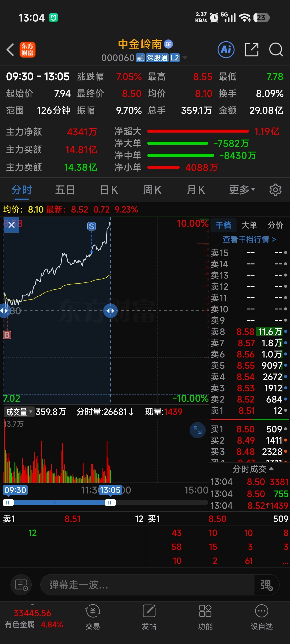The width and height of the screenshot is (290, 644).
Task: Switch to 月K tab
Action: coord(196,190)
